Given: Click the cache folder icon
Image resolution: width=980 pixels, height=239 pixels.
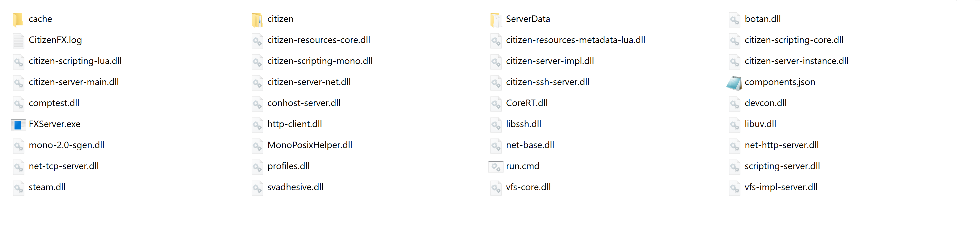Looking at the screenshot, I should pos(18,19).
